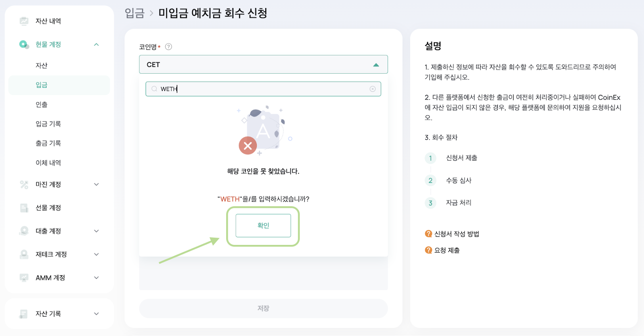Expand the 마진 계정 section chevron
644x336 pixels.
tap(96, 185)
